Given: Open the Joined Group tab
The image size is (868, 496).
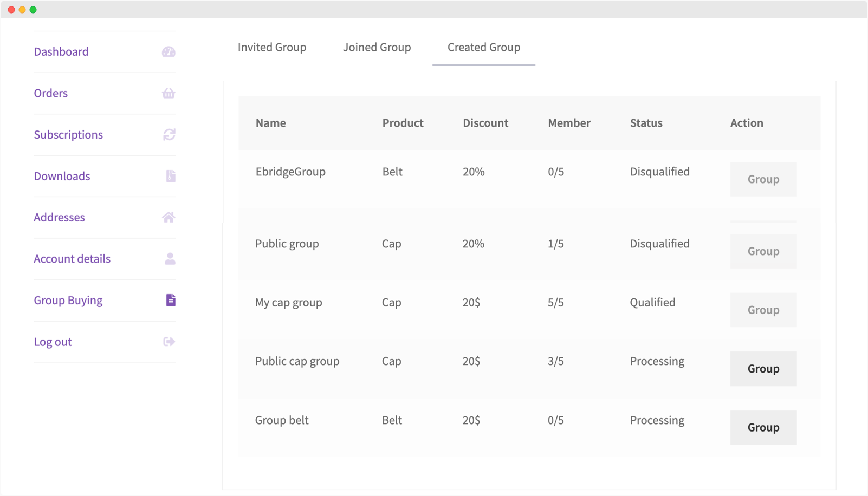Looking at the screenshot, I should [377, 47].
